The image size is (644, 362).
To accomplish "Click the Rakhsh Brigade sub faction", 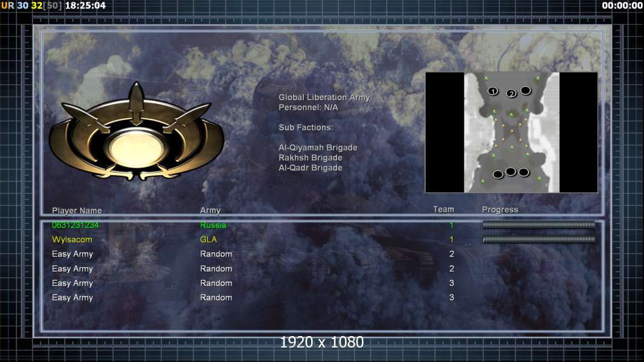I will 310,158.
